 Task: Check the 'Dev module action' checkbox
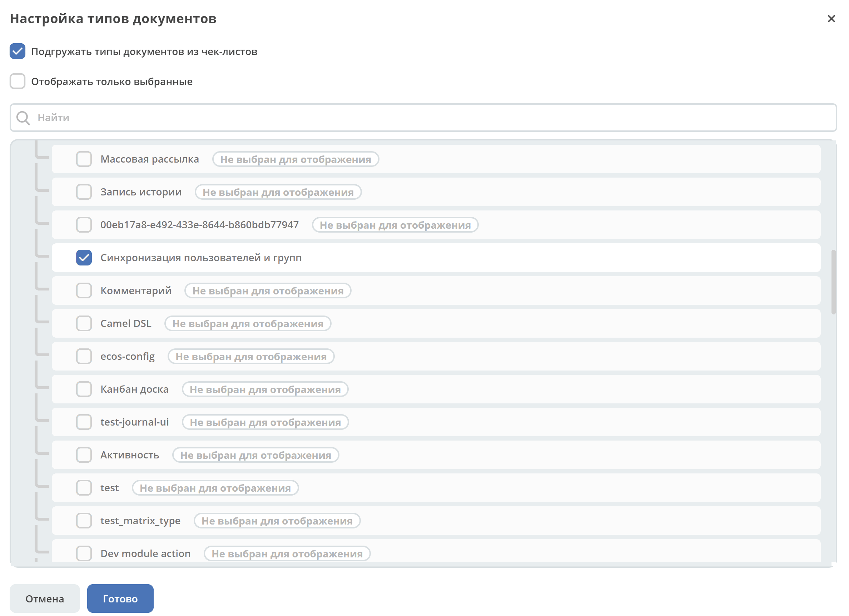coord(84,553)
